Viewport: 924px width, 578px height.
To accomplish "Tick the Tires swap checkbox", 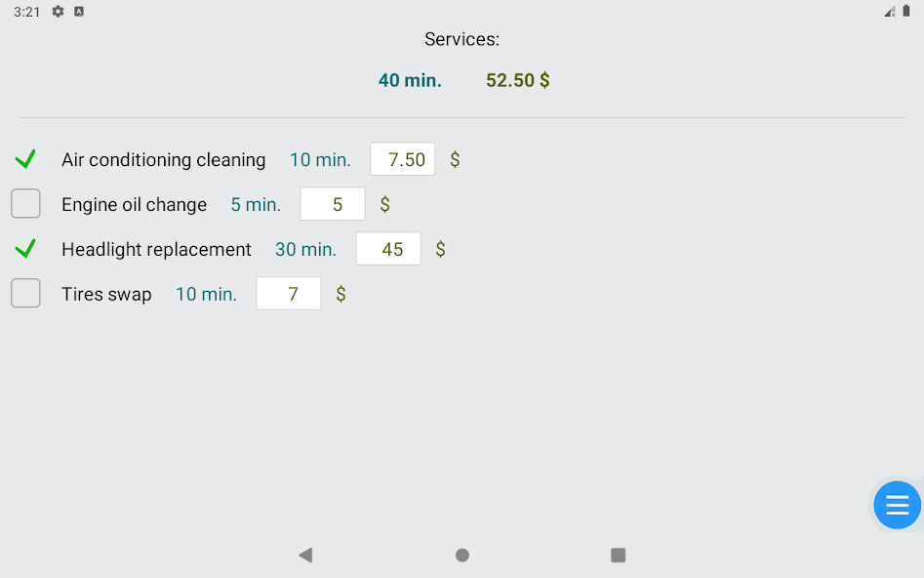I will 25,293.
